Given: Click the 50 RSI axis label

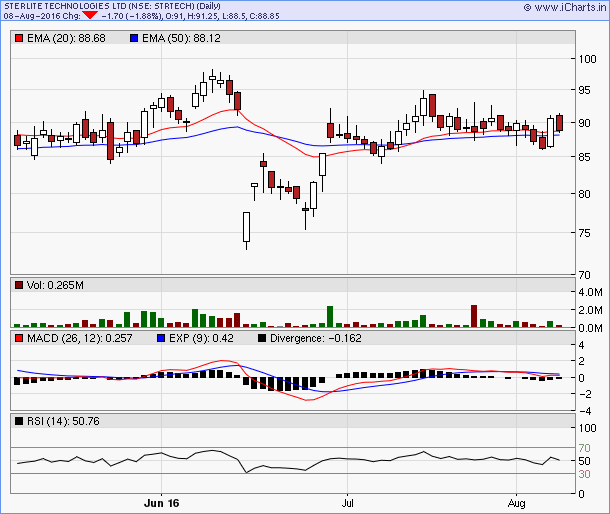Looking at the screenshot, I should click(584, 461).
